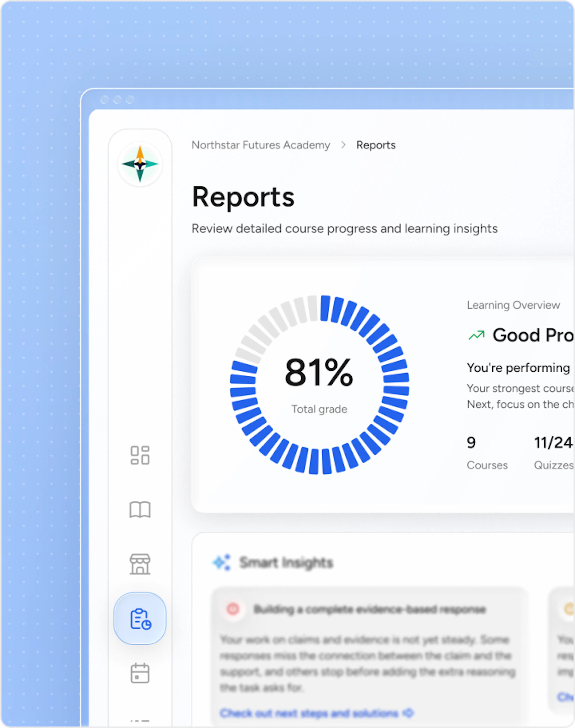
Task: Open the courses book icon in sidebar
Action: 140,510
